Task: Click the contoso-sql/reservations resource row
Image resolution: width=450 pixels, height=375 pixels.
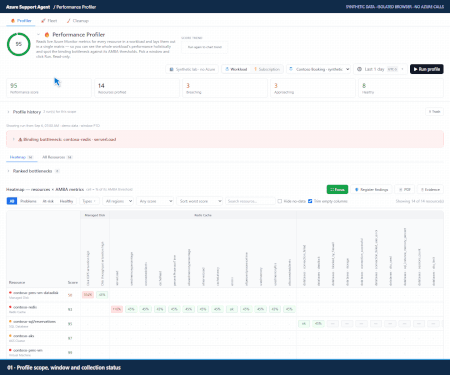Action: pyautogui.click(x=225, y=323)
